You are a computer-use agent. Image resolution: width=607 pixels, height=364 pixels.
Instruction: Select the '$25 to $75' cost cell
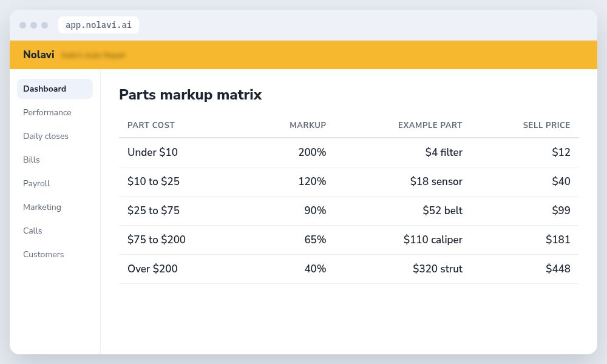154,211
